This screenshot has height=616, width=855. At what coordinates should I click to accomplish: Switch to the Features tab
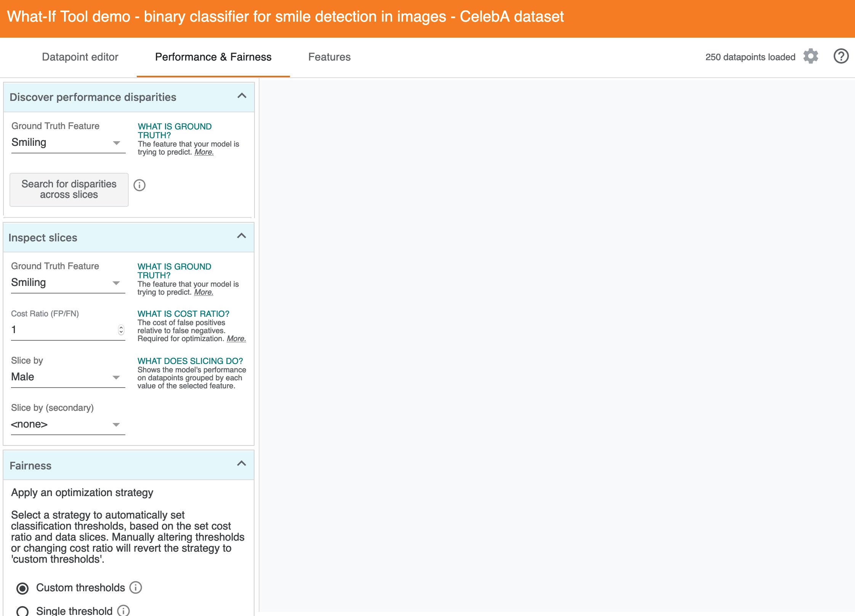329,57
